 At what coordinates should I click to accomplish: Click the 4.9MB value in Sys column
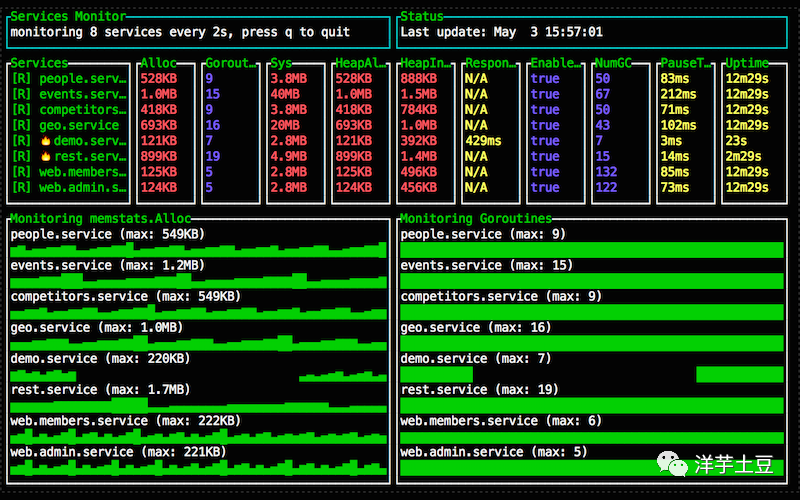click(289, 157)
